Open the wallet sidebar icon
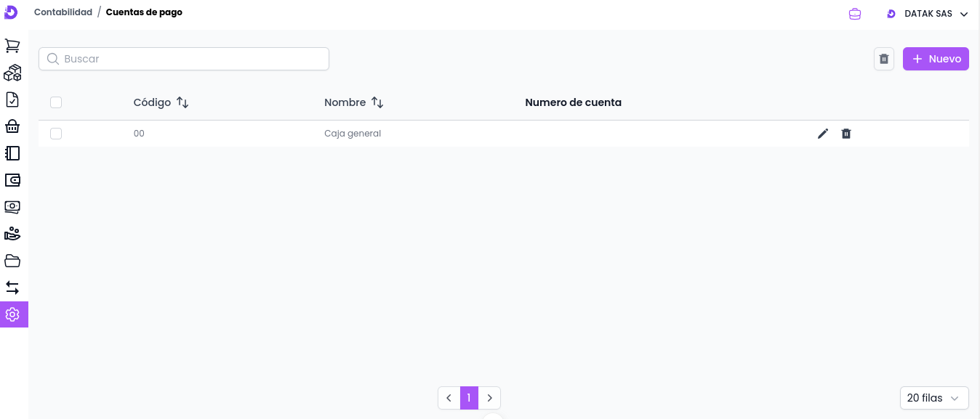The image size is (980, 419). (12, 180)
